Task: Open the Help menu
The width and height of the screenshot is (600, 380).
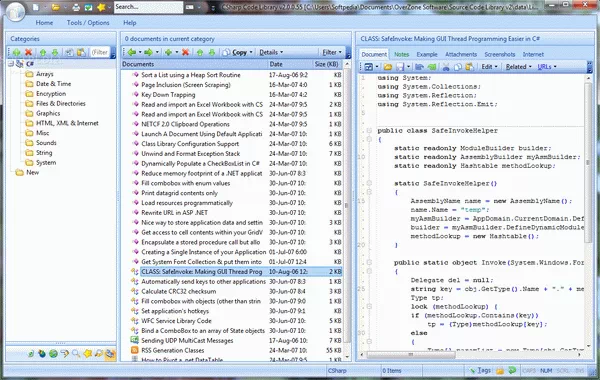Action: 130,23
